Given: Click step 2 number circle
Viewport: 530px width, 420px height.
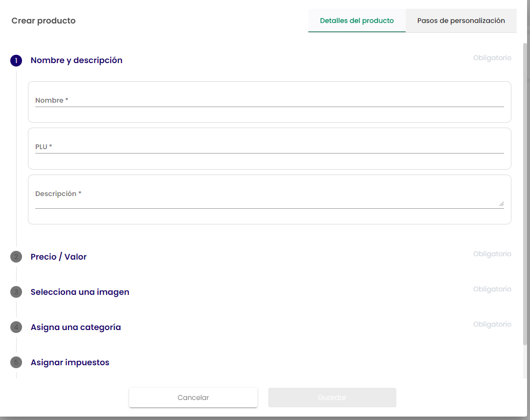Looking at the screenshot, I should pos(16,257).
